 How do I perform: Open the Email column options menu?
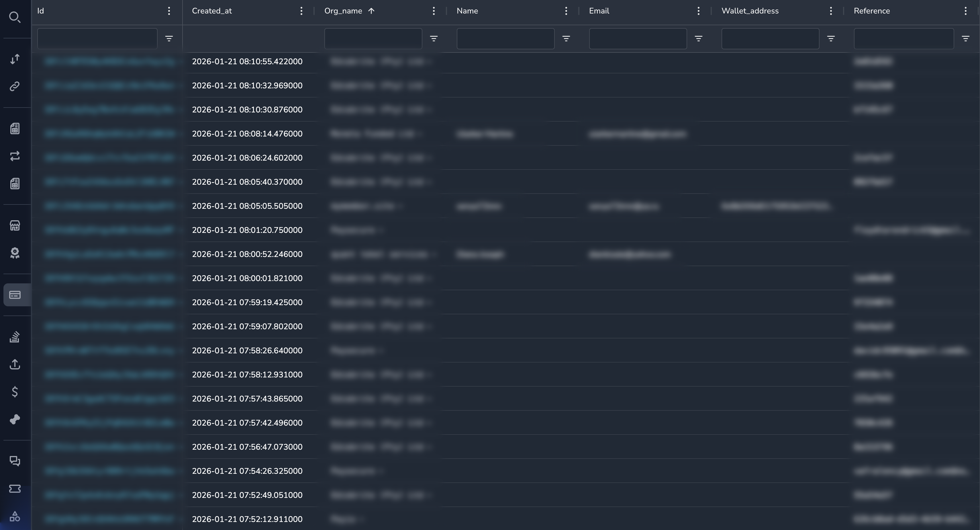pos(699,11)
